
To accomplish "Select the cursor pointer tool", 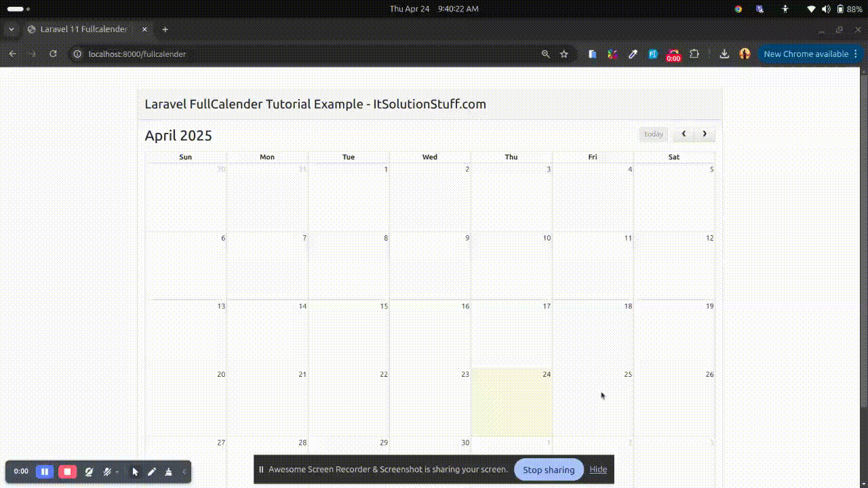I will tap(135, 472).
